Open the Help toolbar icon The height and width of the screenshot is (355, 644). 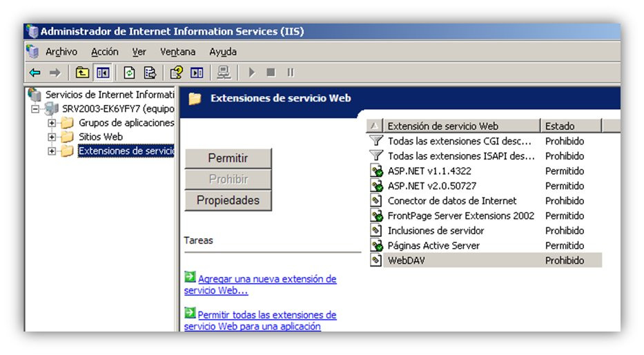click(x=177, y=73)
